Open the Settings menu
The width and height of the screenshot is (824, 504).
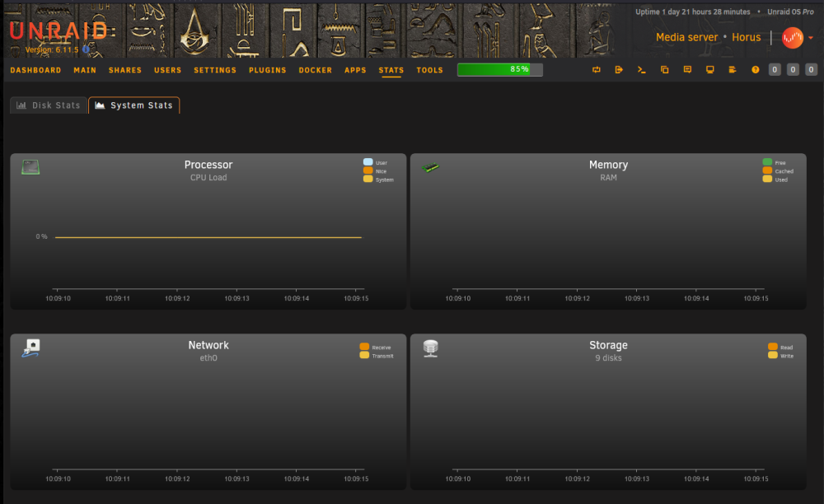point(215,70)
